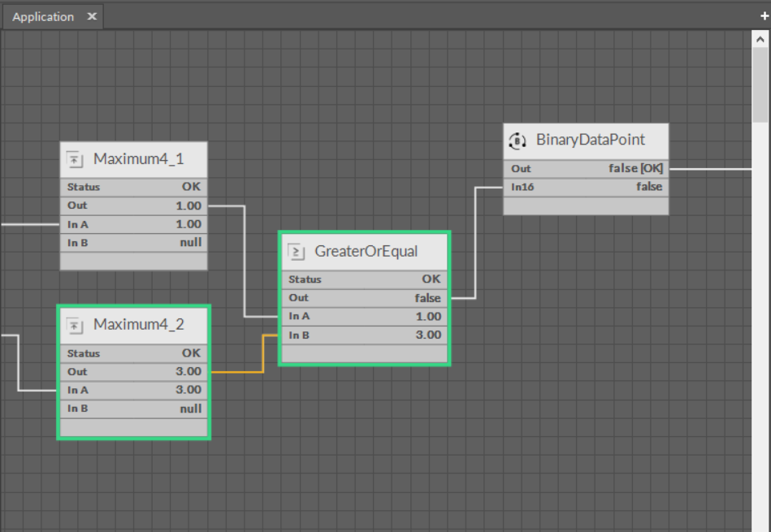The width and height of the screenshot is (771, 532).
Task: Click In B null slot of Maximum4_1
Action: coord(134,242)
